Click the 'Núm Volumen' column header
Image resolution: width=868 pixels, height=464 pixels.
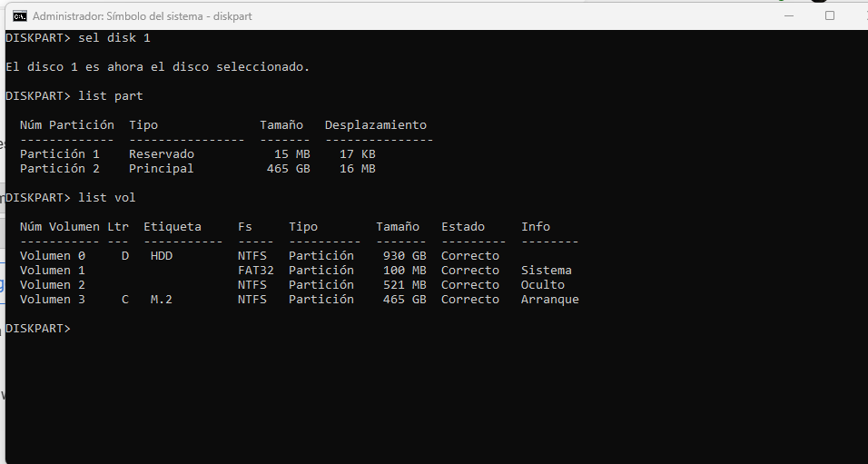(60, 226)
